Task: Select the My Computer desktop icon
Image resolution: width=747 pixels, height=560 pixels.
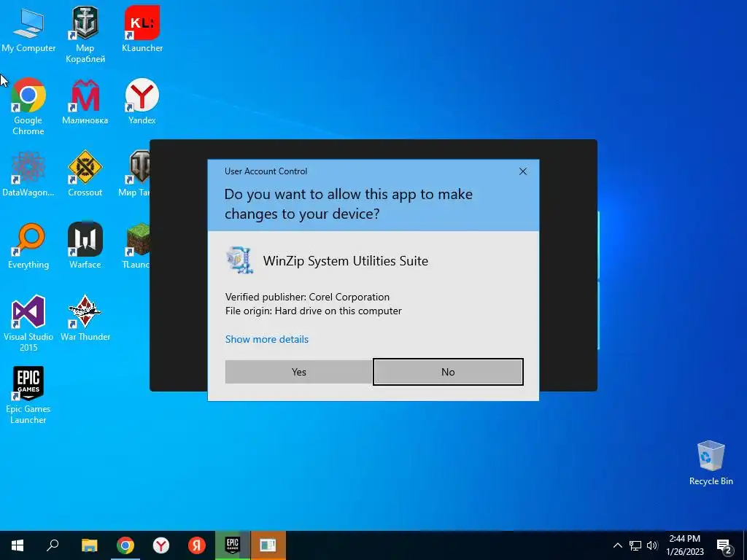Action: pos(28,29)
